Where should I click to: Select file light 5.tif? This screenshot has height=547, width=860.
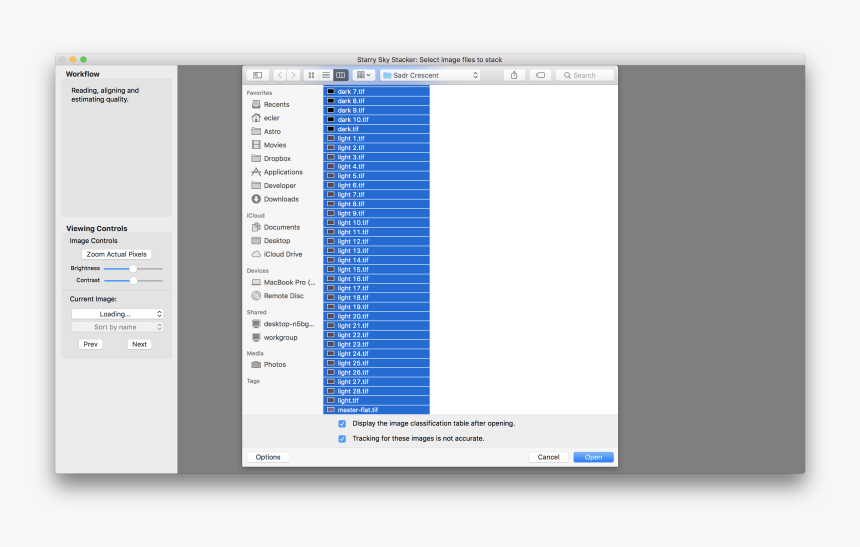(x=376, y=176)
